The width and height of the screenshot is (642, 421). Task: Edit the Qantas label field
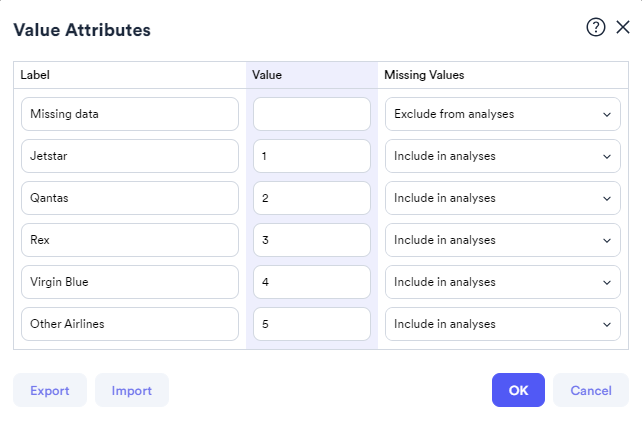(x=130, y=198)
